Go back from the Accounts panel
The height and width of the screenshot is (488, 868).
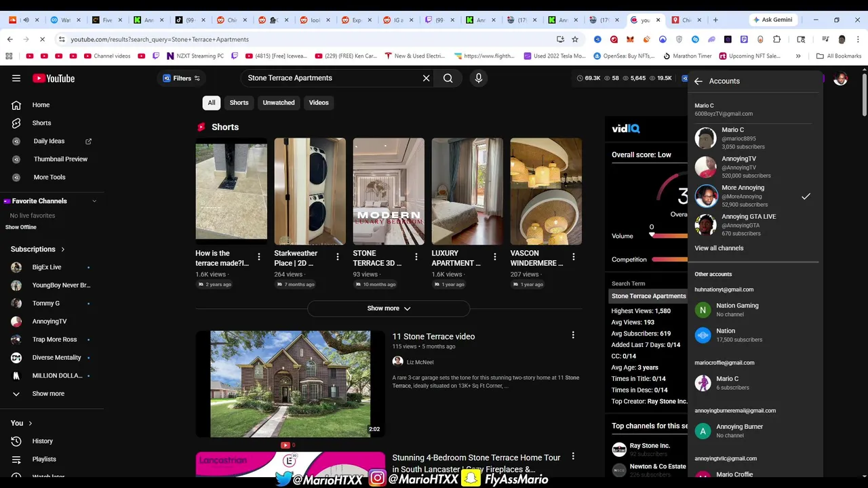point(698,81)
